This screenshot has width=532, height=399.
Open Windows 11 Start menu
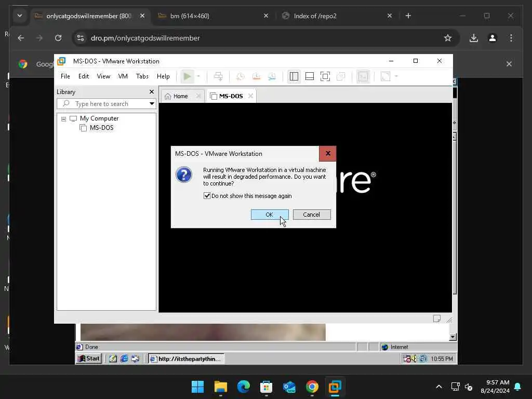[x=197, y=387]
